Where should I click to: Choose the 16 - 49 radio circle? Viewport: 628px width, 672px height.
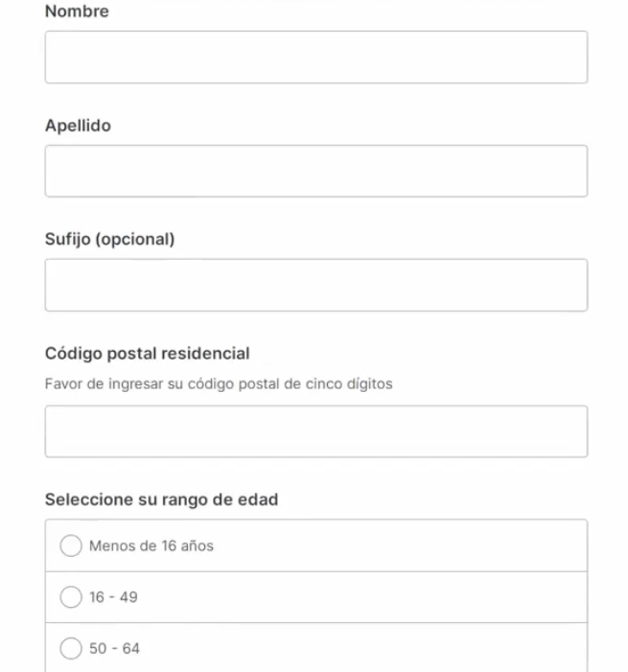click(x=71, y=597)
